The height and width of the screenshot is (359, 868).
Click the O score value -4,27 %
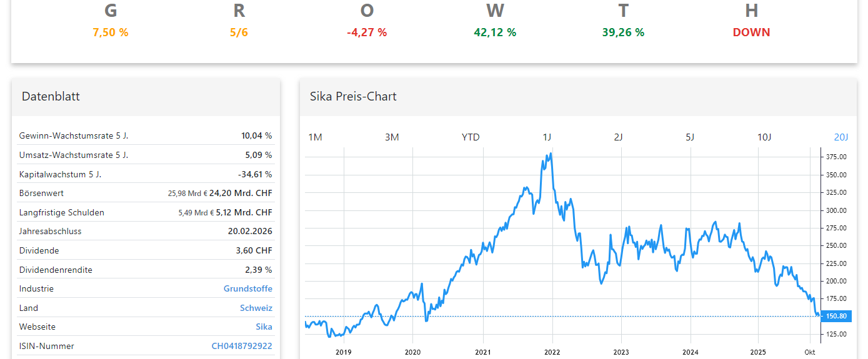(367, 32)
